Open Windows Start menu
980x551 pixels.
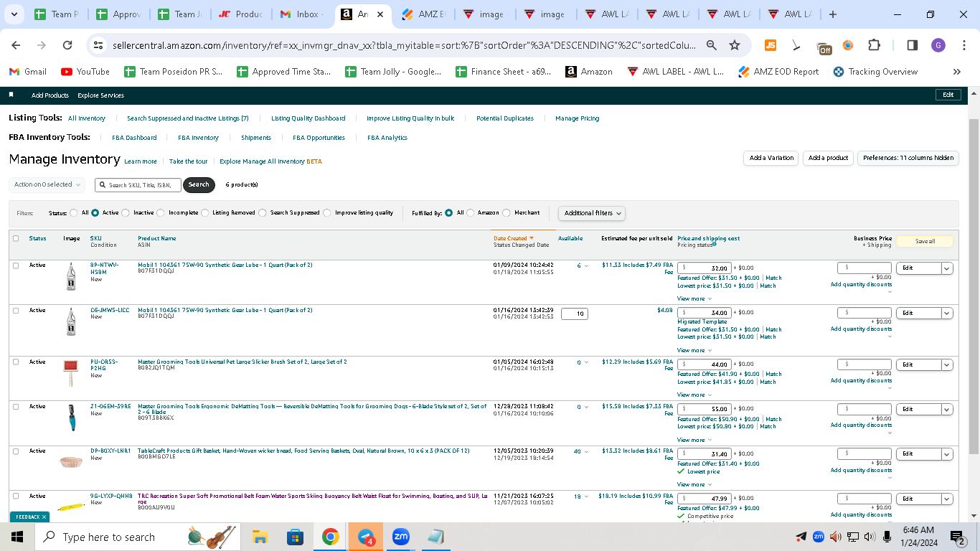pyautogui.click(x=17, y=537)
